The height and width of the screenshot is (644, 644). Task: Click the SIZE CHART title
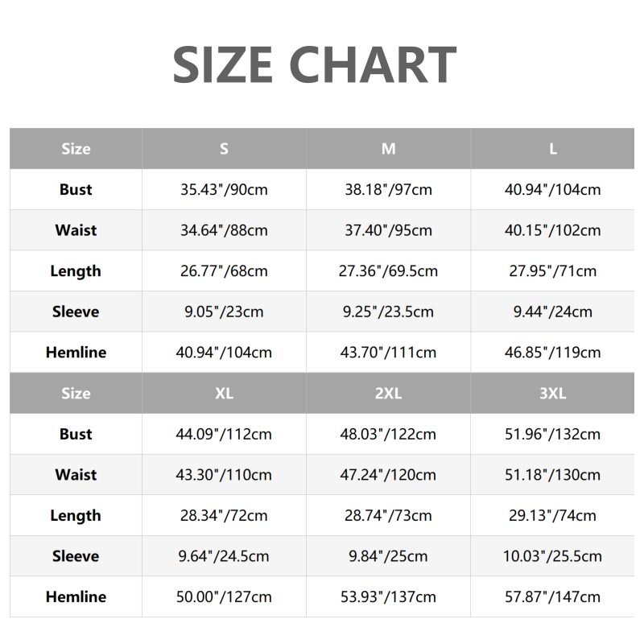(315, 65)
